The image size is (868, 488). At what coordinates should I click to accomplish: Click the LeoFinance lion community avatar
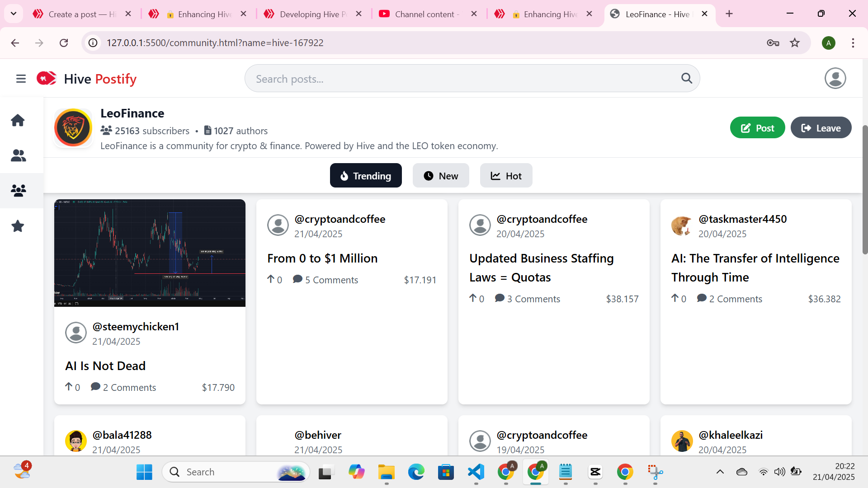[73, 127]
